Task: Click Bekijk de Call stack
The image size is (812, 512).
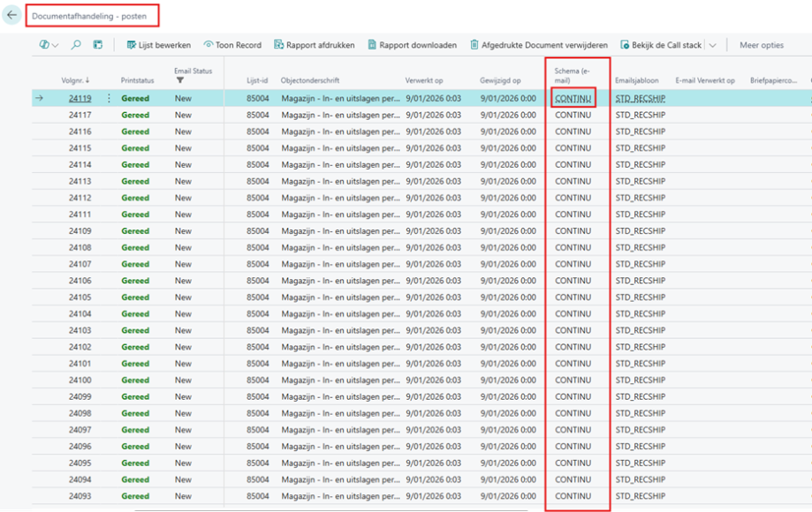Action: (660, 45)
